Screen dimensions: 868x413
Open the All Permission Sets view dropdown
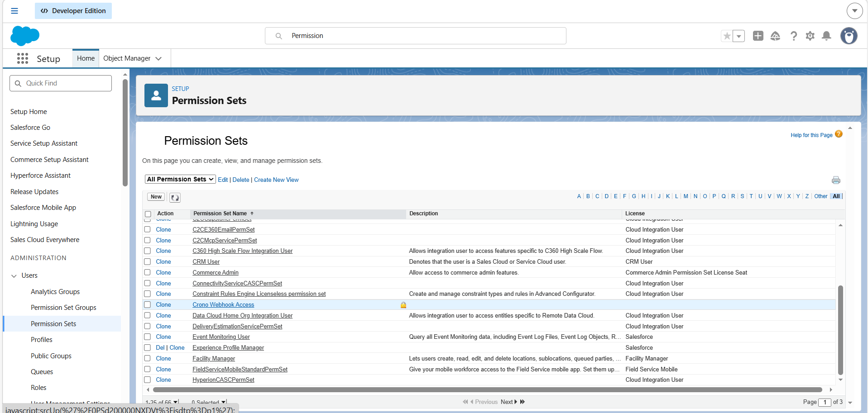pyautogui.click(x=180, y=180)
